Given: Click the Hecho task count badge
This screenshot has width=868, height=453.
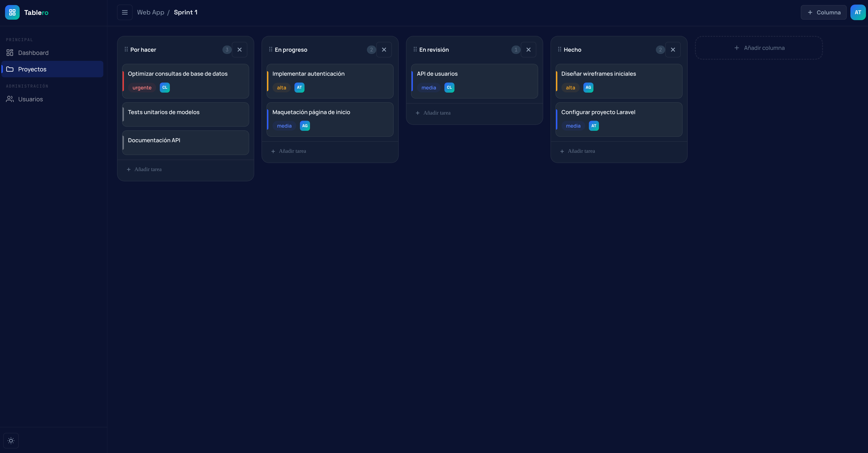Looking at the screenshot, I should pyautogui.click(x=660, y=50).
